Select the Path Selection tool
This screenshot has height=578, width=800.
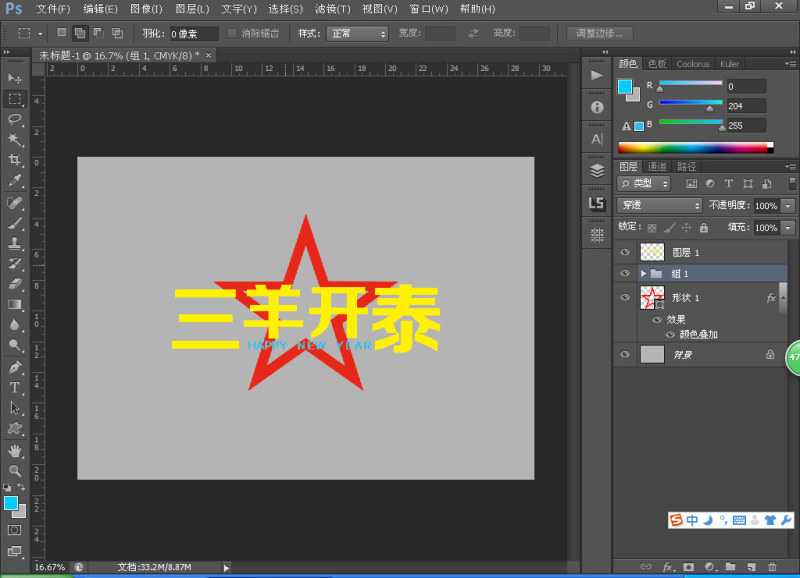[15, 408]
